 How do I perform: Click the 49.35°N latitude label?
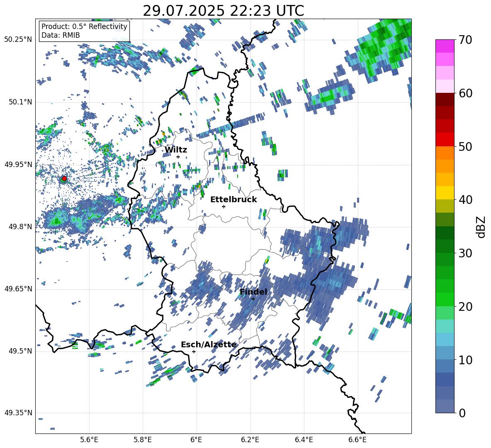click(x=18, y=413)
